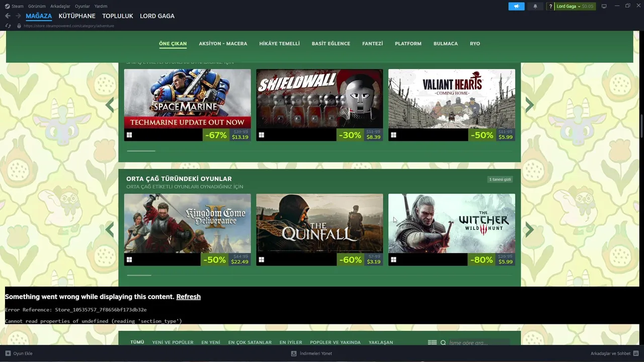Open the friends chat icon at bottom right
Viewport: 644px width, 362px height.
(x=636, y=353)
